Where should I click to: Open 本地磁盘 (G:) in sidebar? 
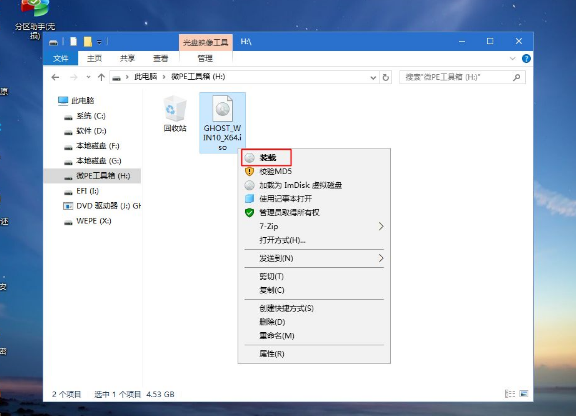click(98, 161)
